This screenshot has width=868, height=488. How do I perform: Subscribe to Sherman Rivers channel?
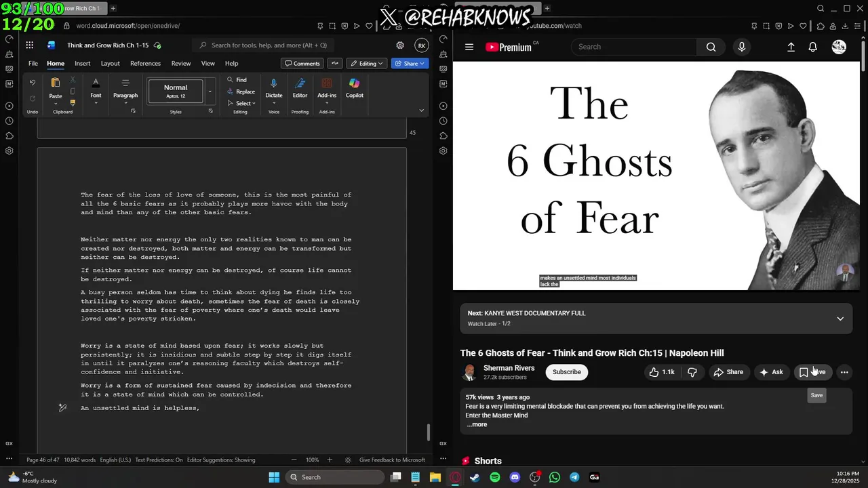click(x=566, y=372)
